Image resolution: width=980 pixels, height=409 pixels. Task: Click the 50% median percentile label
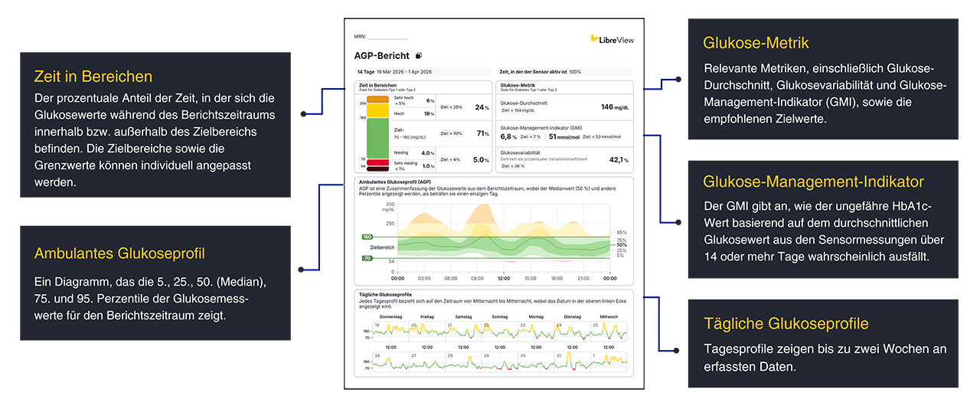[x=621, y=245]
